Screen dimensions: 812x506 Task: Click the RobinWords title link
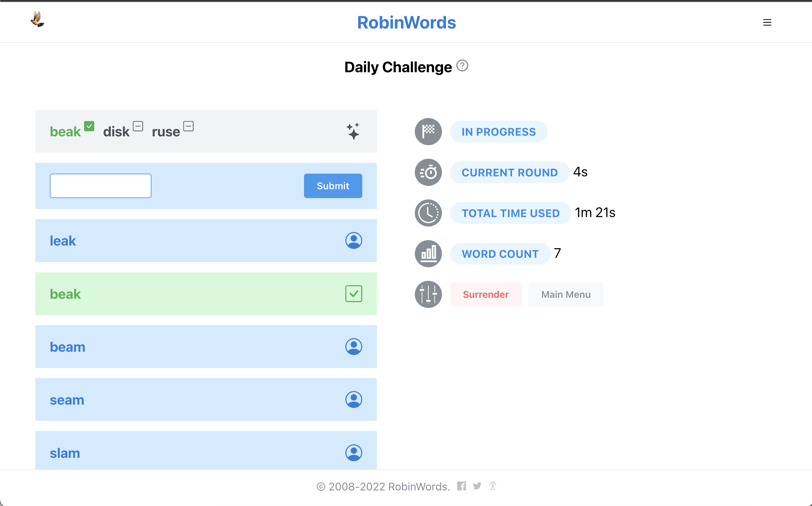[406, 22]
